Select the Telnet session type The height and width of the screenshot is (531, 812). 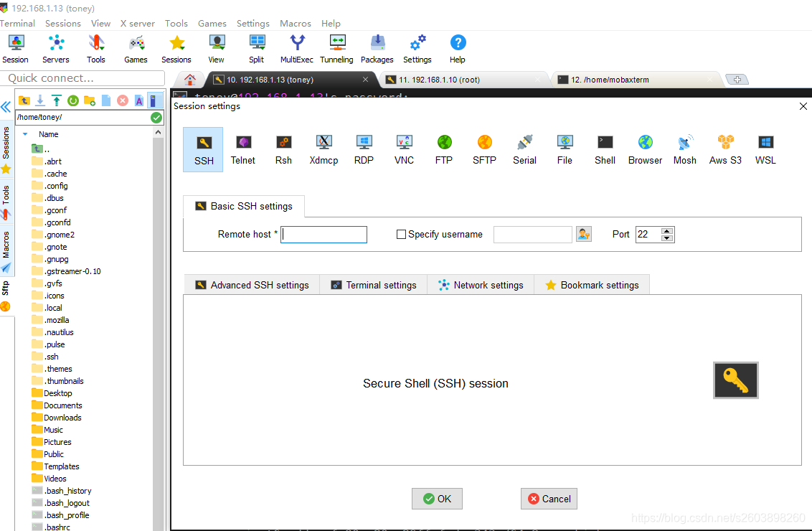(243, 150)
